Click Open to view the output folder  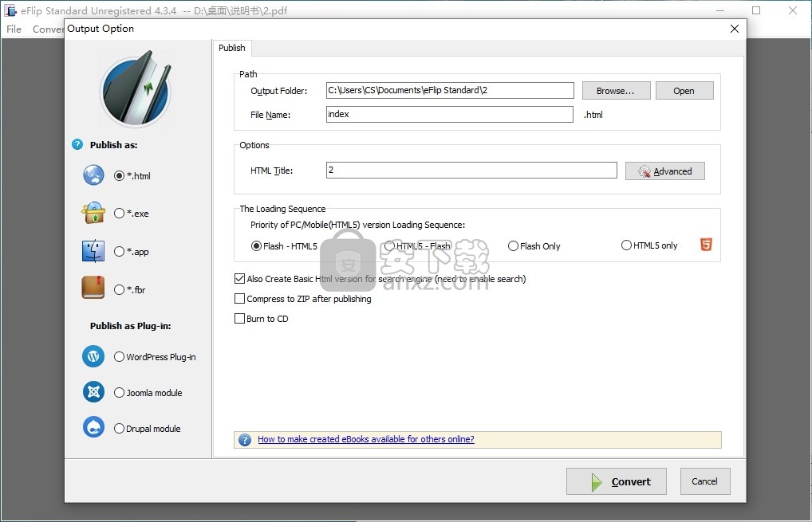684,91
